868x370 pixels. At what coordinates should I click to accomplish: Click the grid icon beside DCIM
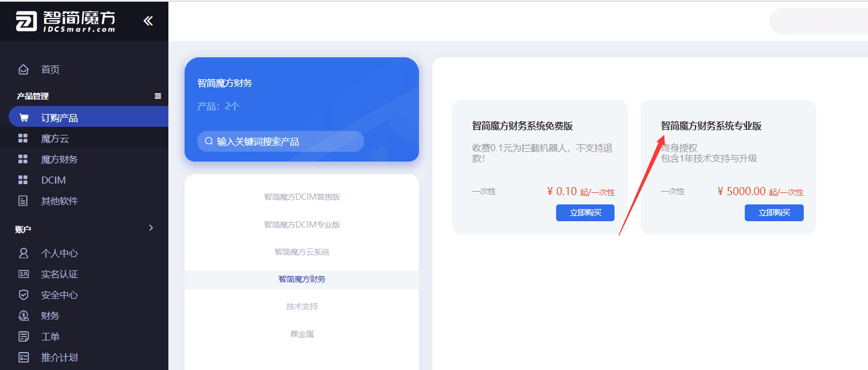23,180
